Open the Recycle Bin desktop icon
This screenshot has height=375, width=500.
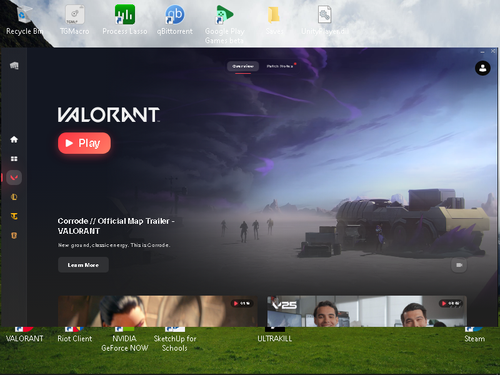point(25,20)
